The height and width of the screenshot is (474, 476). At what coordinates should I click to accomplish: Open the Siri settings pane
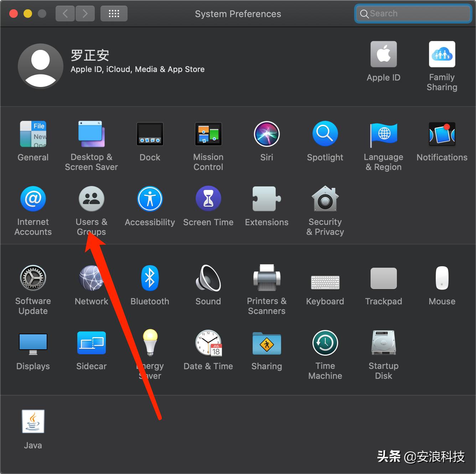click(267, 134)
